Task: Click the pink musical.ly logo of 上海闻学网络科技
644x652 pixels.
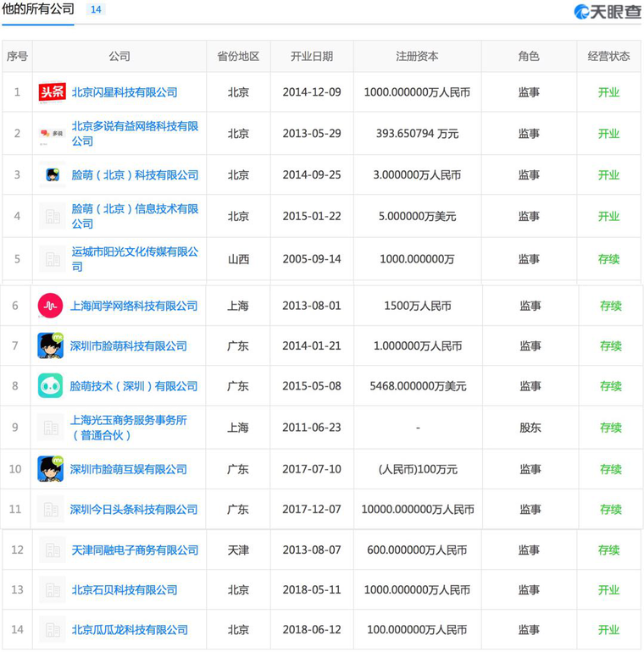Action: click(50, 306)
